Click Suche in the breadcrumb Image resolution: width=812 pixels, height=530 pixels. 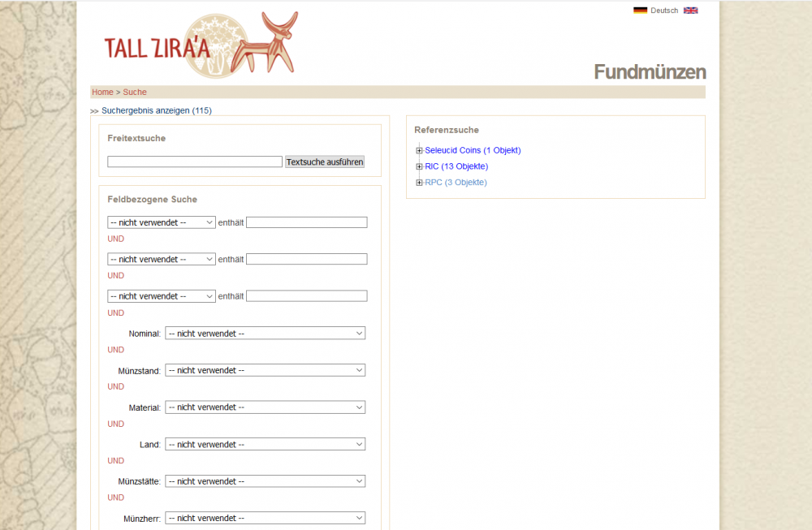(135, 93)
